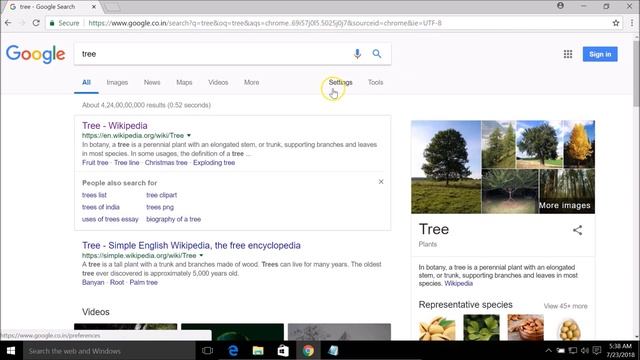
Task: Click the network icon in system tray
Action: [x=573, y=351]
